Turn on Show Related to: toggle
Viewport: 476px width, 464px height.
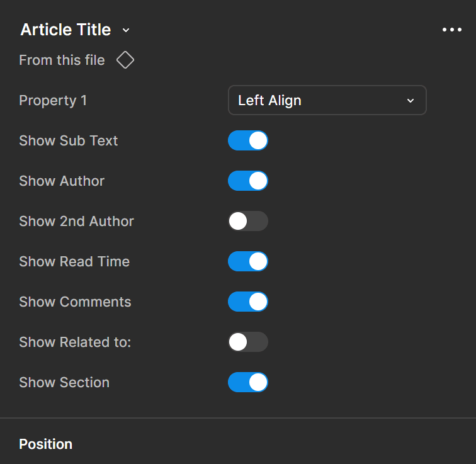tap(248, 342)
